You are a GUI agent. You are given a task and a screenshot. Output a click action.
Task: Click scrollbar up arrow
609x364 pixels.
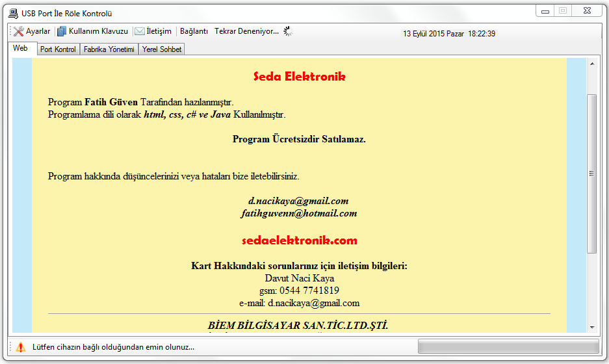pyautogui.click(x=592, y=63)
